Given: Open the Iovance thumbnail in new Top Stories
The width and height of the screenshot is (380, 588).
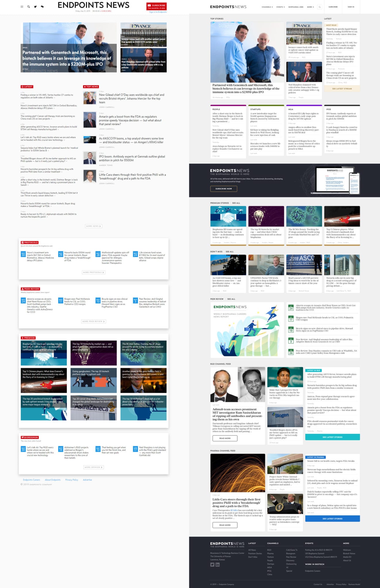Looking at the screenshot, I should tap(304, 33).
